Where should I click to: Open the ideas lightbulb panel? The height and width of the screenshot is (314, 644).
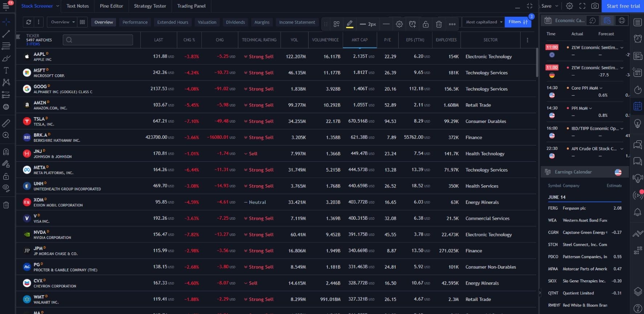click(x=637, y=124)
